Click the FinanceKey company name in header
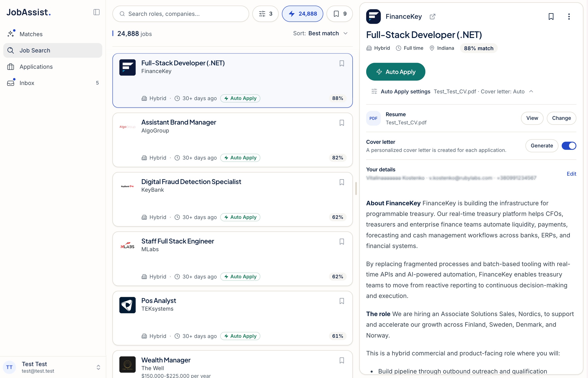Image resolution: width=588 pixels, height=378 pixels. pos(404,17)
